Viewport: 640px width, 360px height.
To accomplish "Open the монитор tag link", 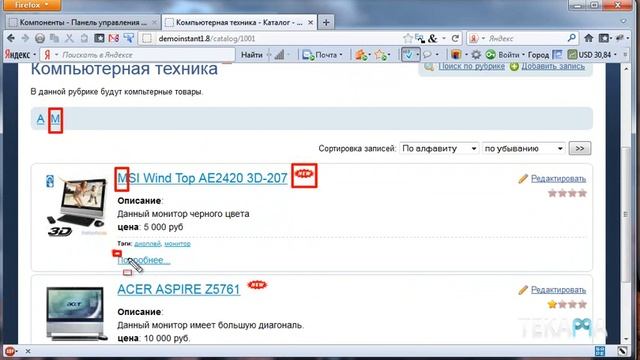I will pyautogui.click(x=178, y=244).
